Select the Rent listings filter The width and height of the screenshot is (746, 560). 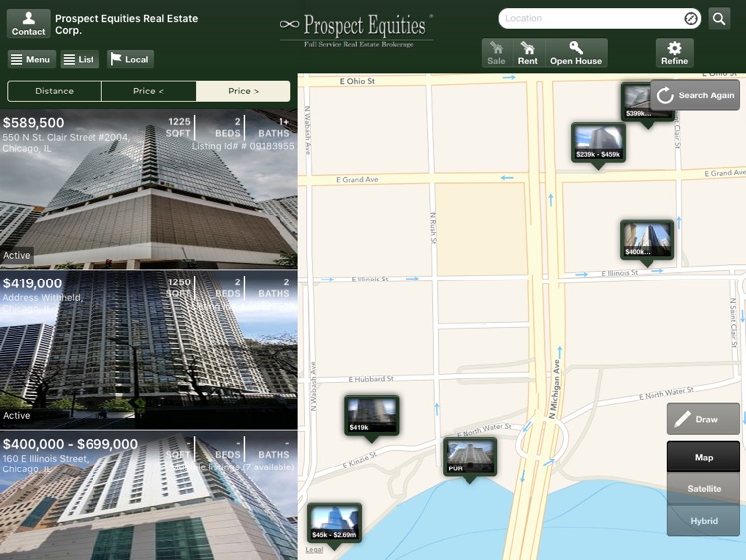click(528, 53)
